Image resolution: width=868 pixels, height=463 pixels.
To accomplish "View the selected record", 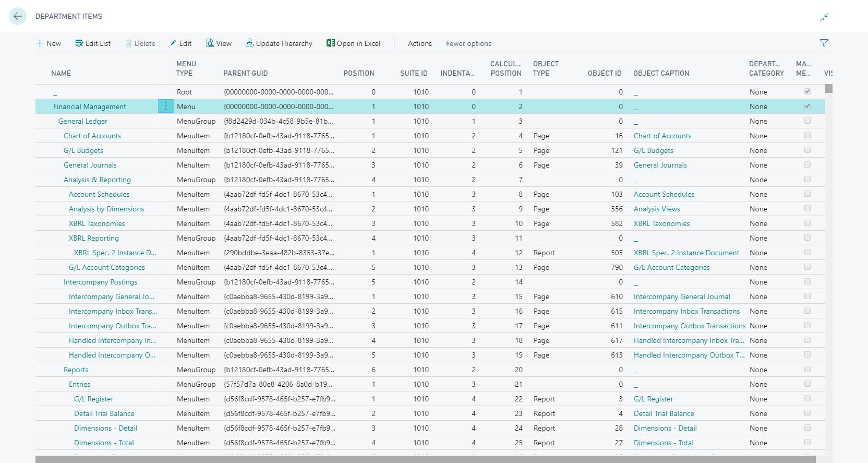I will 219,43.
